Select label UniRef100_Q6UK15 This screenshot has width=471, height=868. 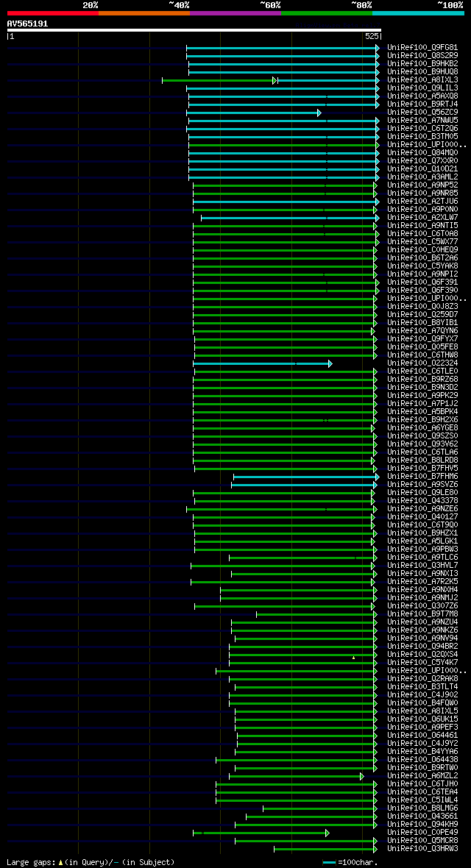click(422, 719)
